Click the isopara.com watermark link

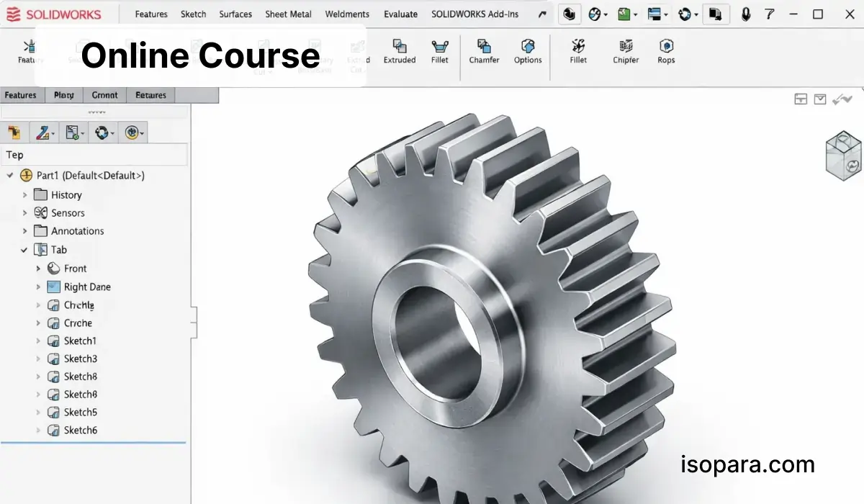[747, 464]
